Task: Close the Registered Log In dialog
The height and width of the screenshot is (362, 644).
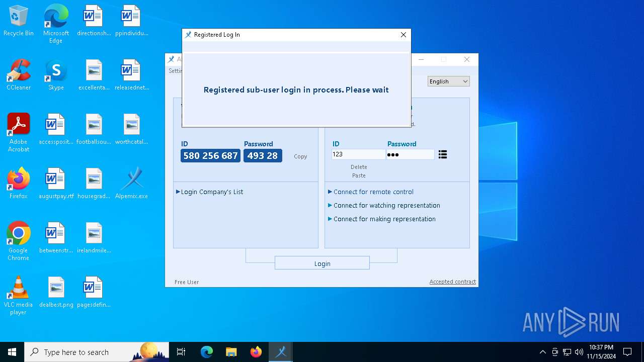Action: pyautogui.click(x=403, y=35)
